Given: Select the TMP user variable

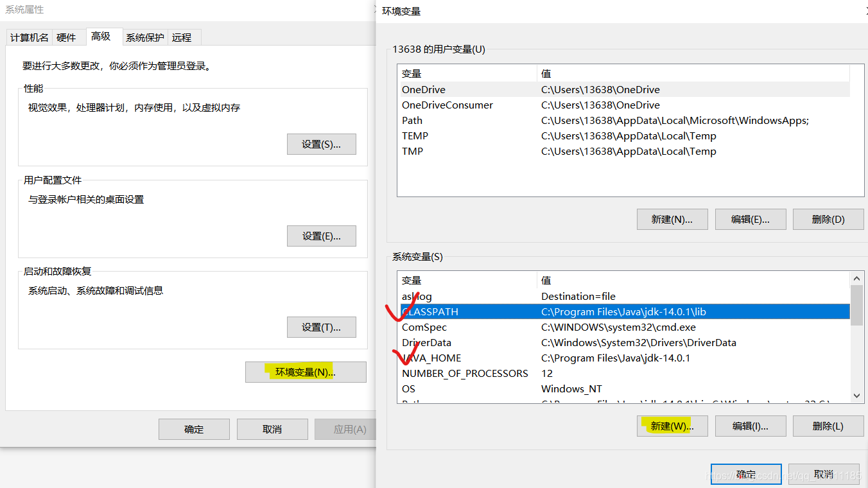Looking at the screenshot, I should pyautogui.click(x=624, y=151).
